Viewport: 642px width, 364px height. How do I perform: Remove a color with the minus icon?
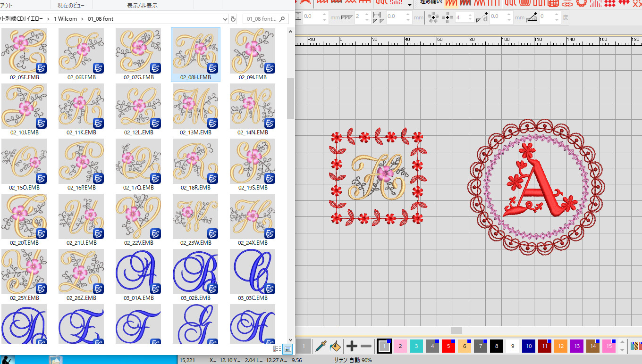point(366,347)
